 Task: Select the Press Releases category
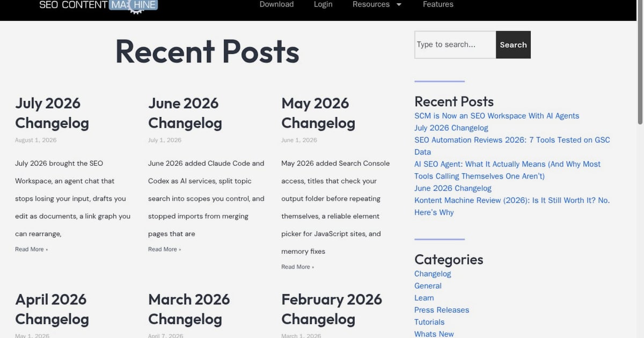(442, 310)
